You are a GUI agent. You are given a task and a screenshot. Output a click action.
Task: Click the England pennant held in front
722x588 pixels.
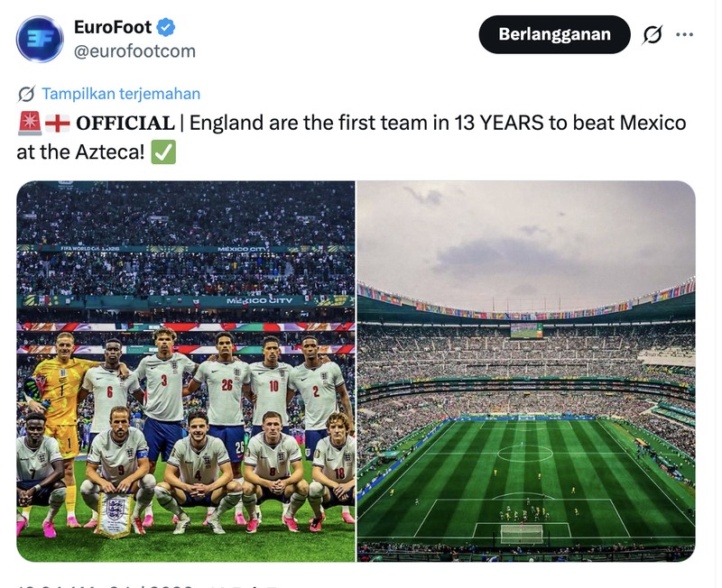click(114, 514)
